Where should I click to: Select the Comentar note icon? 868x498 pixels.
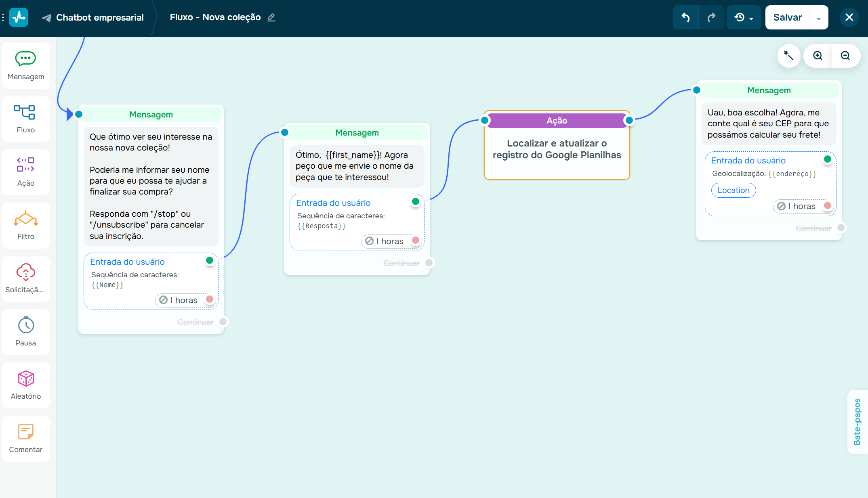[25, 432]
